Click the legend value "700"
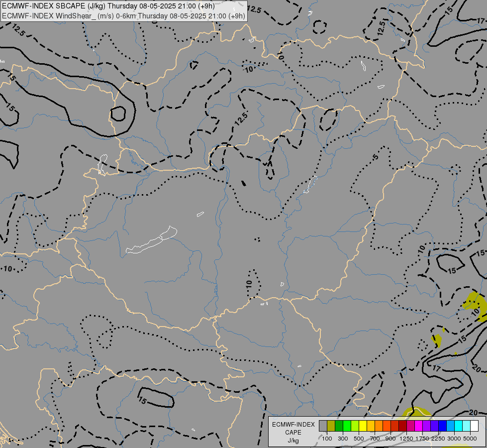The width and height of the screenshot is (487, 448). [x=375, y=439]
